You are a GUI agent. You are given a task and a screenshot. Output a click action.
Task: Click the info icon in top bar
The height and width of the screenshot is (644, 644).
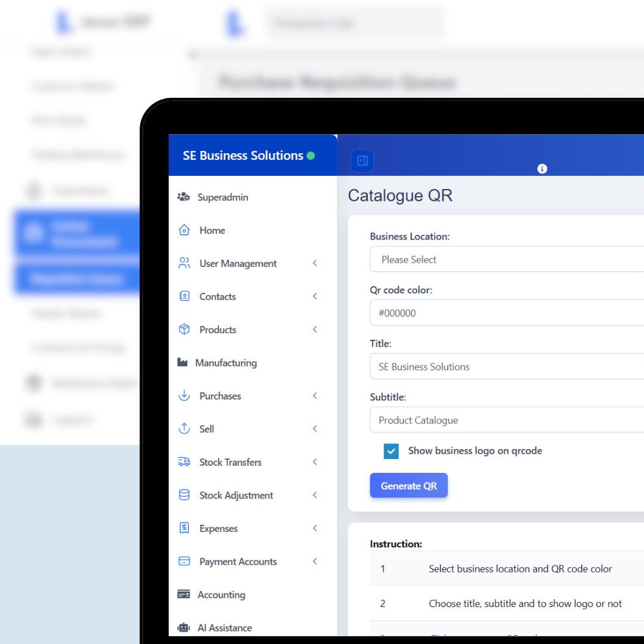point(542,169)
